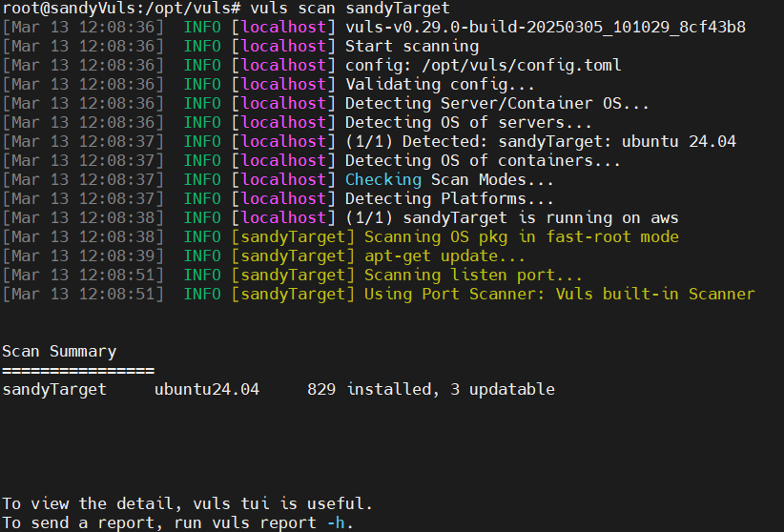The height and width of the screenshot is (532, 784).
Task: Click 'Scanning OS pkg in fast-root mode' line
Action: pyautogui.click(x=521, y=236)
